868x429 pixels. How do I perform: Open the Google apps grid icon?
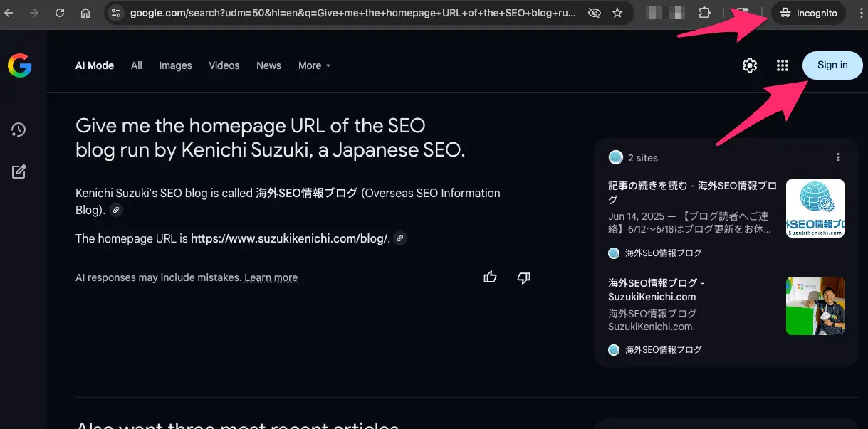tap(783, 65)
